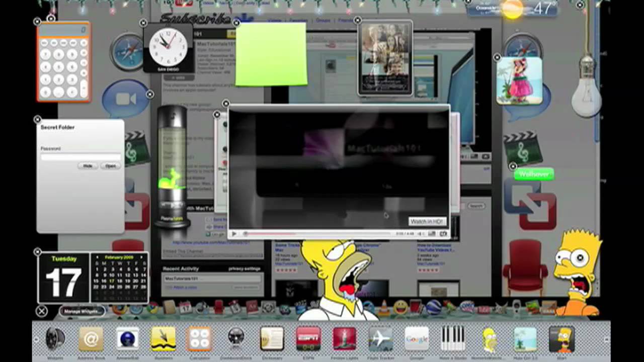Add the Bart widget from the bar
Screen dimensions: 644x362
(561, 338)
